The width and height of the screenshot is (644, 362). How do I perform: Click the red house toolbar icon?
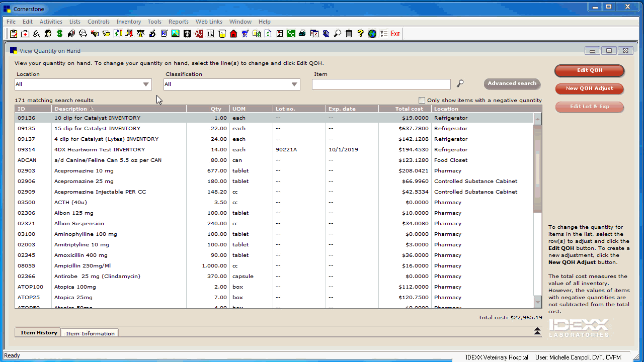(233, 34)
